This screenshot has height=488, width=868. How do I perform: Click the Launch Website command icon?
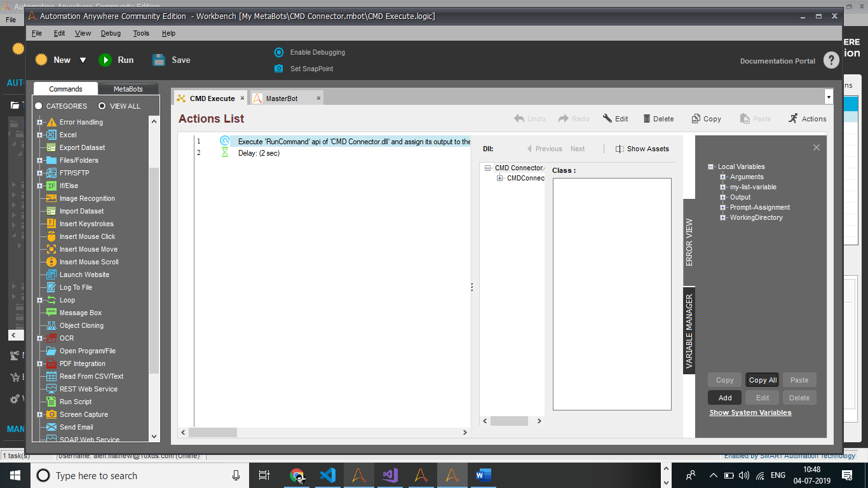pyautogui.click(x=51, y=274)
